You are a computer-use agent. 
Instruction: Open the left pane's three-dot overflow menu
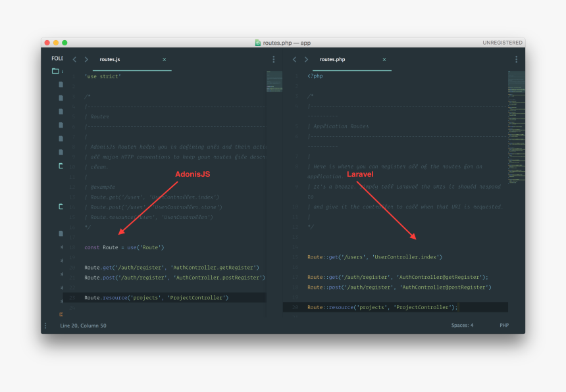(x=274, y=59)
